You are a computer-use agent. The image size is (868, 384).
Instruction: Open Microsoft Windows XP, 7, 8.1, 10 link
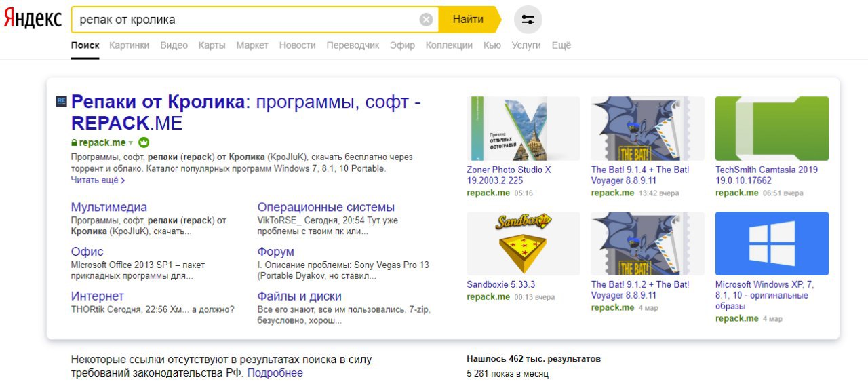tap(764, 295)
